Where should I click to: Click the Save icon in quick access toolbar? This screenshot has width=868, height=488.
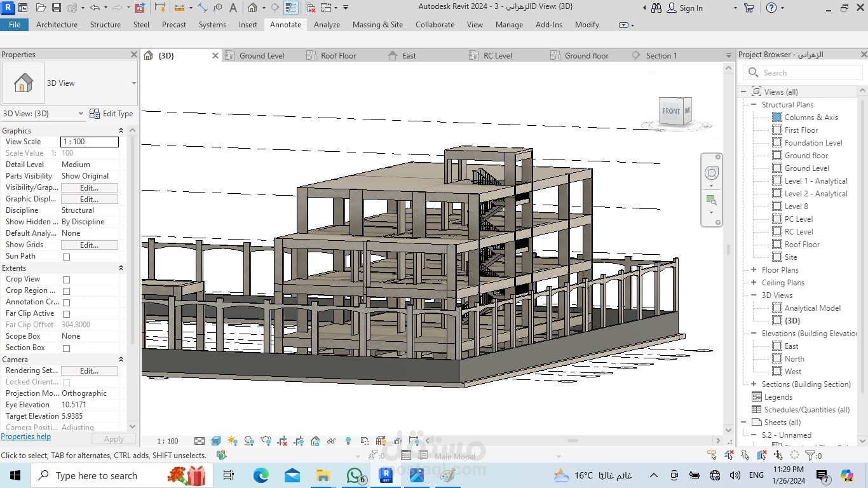pyautogui.click(x=56, y=8)
